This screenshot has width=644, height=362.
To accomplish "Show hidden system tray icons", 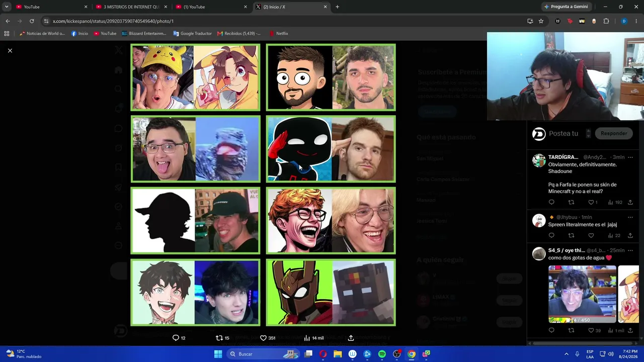I will coord(566,354).
